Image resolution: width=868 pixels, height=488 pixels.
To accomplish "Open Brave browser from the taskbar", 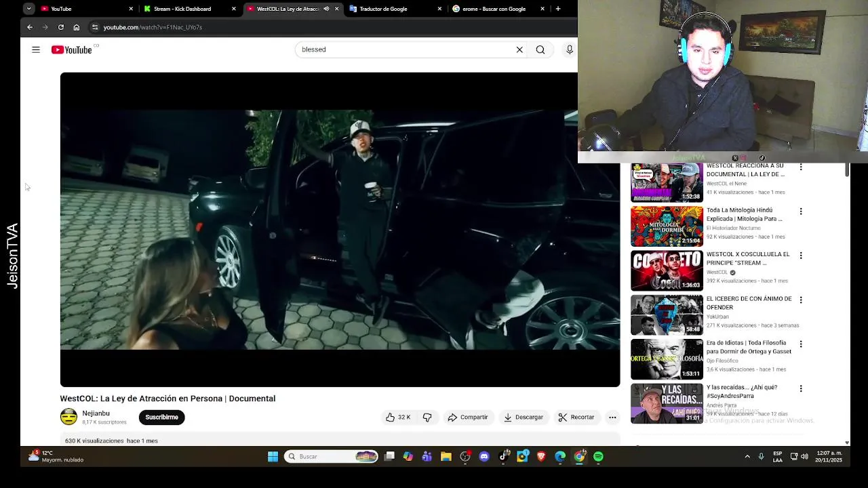I will coord(541,457).
